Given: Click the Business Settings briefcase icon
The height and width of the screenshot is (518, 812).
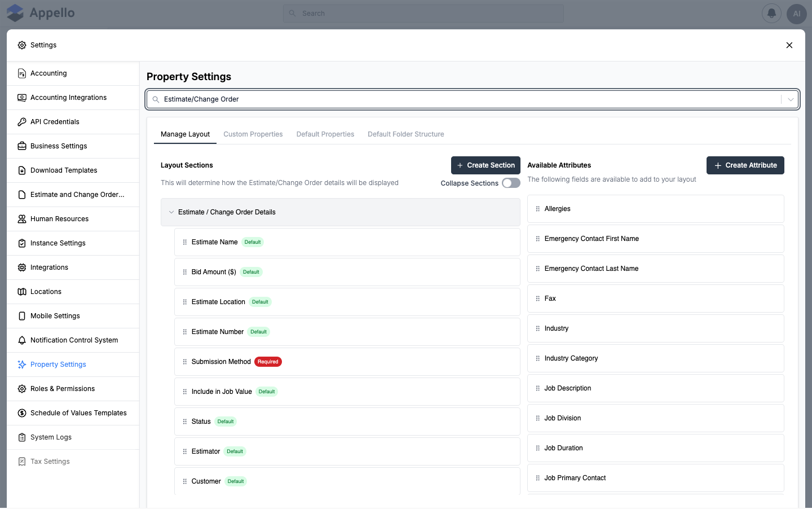Looking at the screenshot, I should [22, 146].
